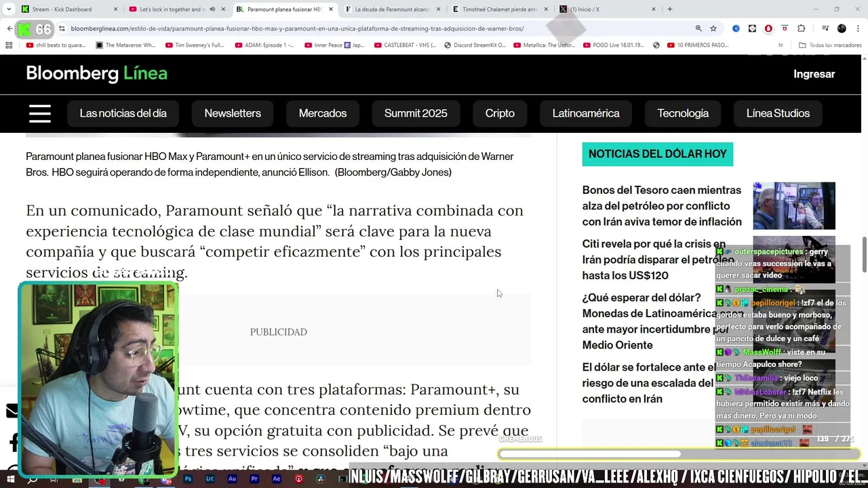Expand the hidden bookmarks chevron
868x488 pixels.
[780, 45]
